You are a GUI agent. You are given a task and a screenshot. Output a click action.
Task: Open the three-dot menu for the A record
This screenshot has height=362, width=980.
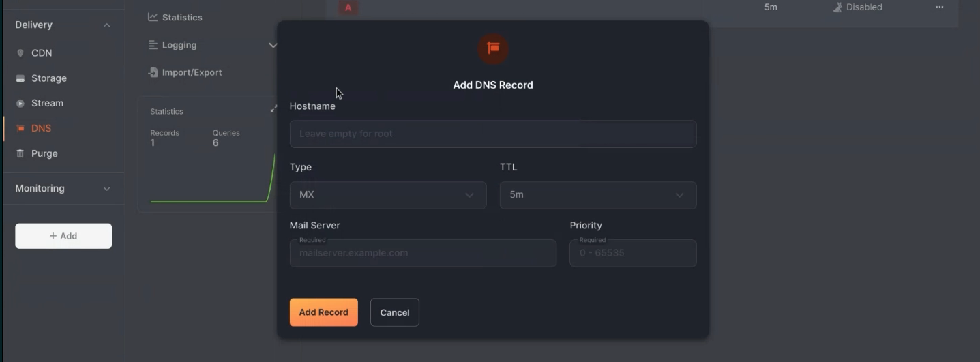[940, 7]
